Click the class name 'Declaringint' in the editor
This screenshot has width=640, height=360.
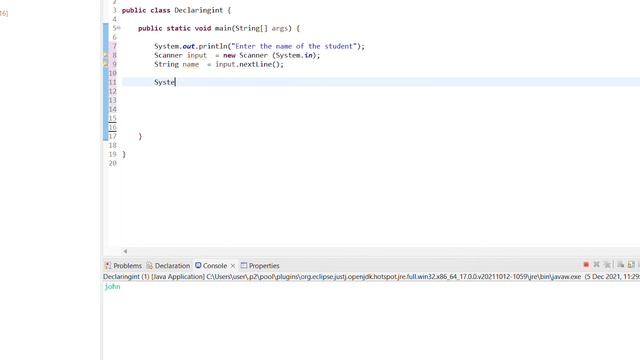(199, 10)
